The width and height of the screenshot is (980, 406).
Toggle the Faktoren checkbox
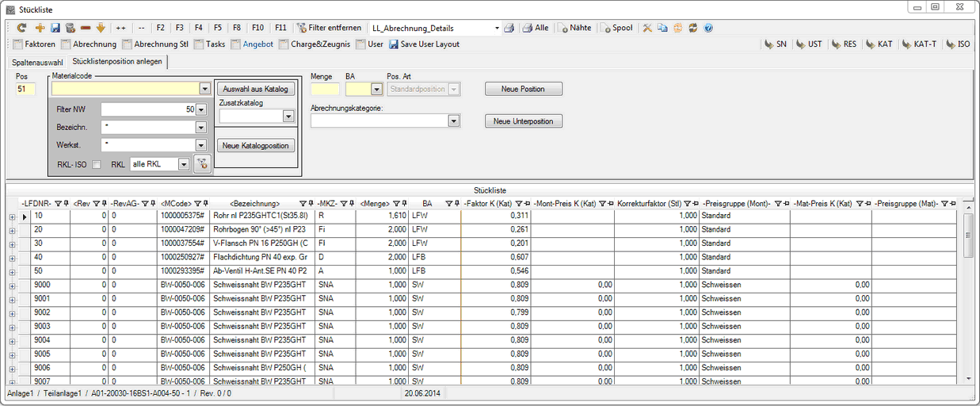18,44
